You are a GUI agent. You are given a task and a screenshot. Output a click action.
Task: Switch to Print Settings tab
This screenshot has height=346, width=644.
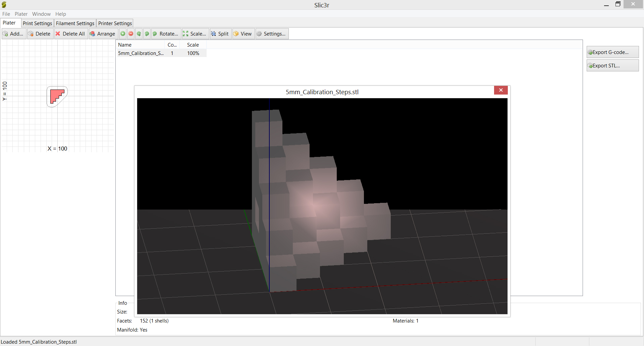point(38,23)
